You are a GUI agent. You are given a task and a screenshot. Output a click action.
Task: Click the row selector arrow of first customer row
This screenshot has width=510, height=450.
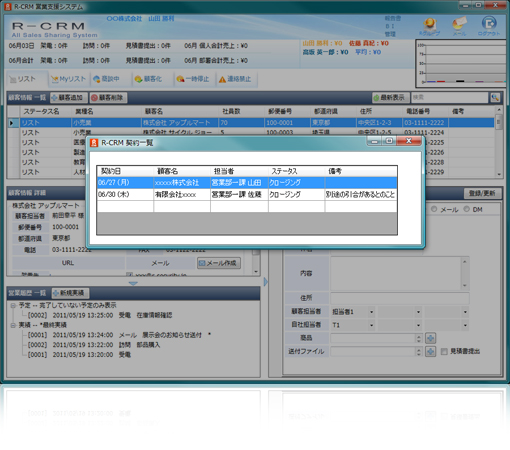13,123
